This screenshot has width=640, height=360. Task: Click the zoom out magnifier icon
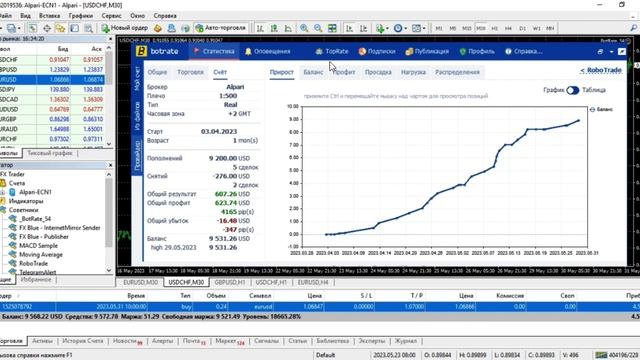pos(318,28)
